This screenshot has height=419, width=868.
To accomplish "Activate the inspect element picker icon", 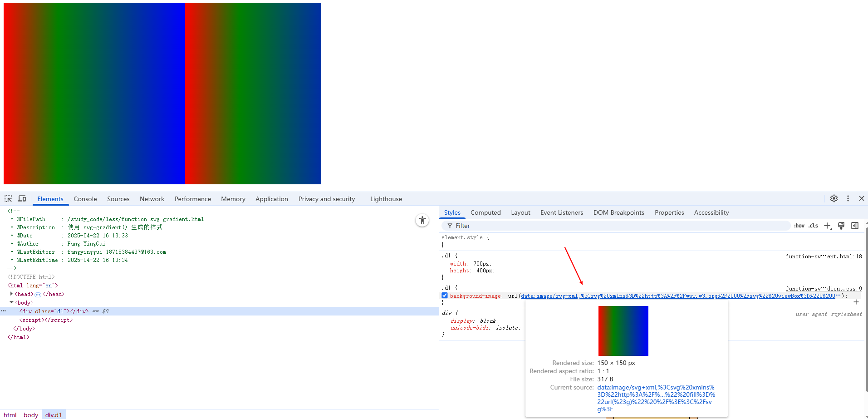I will [8, 198].
